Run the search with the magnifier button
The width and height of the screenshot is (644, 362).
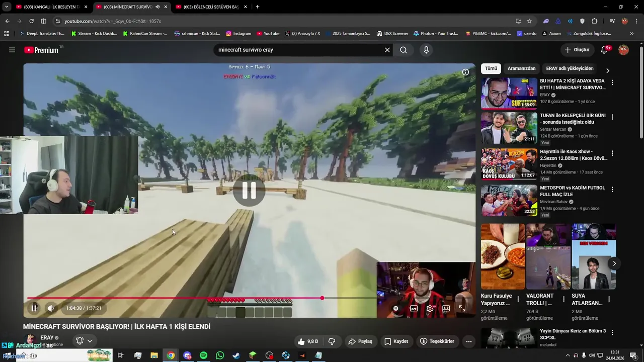(404, 50)
